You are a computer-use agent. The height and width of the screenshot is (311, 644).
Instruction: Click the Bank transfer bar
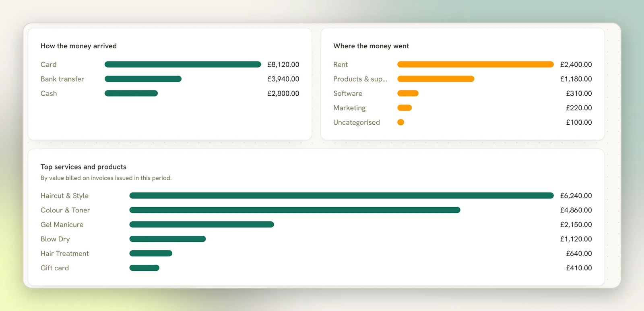click(143, 79)
